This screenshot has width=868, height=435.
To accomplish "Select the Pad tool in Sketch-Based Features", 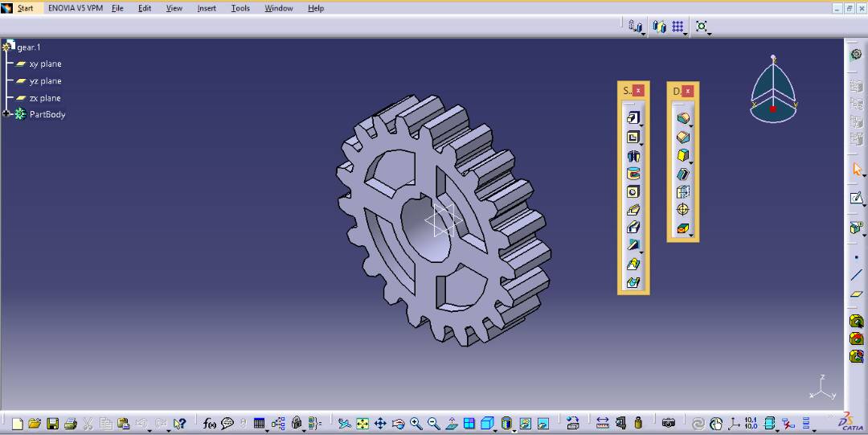I will (x=633, y=118).
